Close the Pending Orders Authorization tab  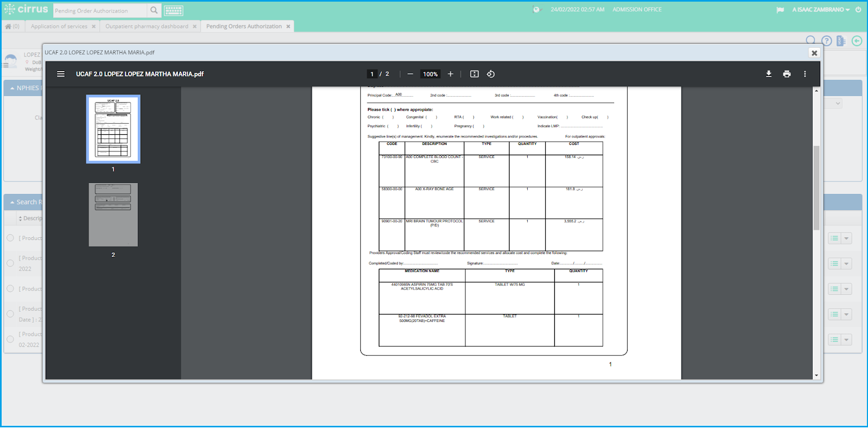coord(288,26)
